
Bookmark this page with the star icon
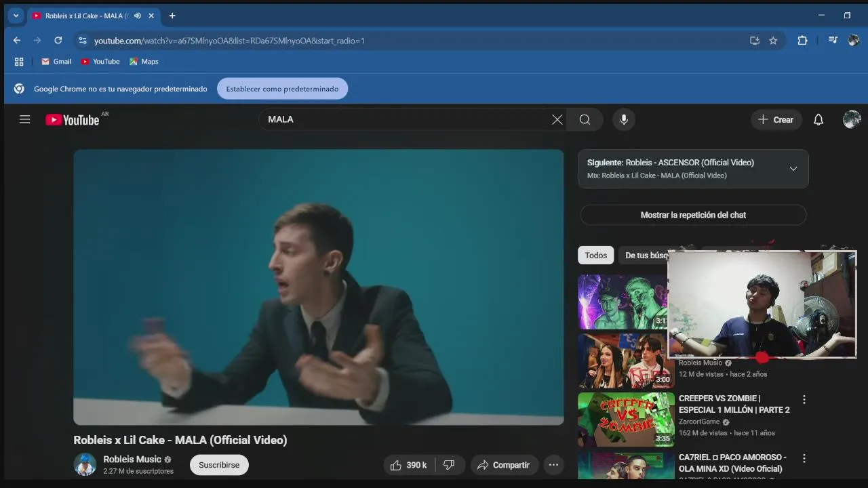[773, 41]
